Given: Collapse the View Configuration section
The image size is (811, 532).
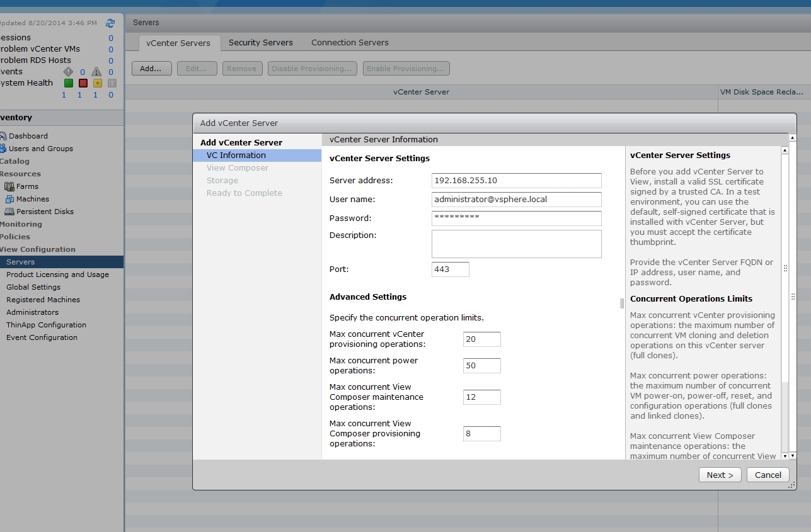Looking at the screenshot, I should pos(38,249).
